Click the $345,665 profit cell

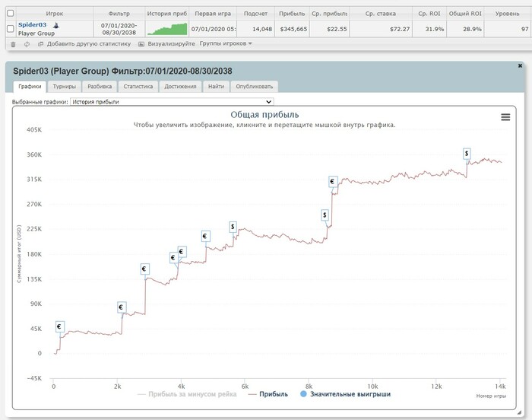point(293,29)
